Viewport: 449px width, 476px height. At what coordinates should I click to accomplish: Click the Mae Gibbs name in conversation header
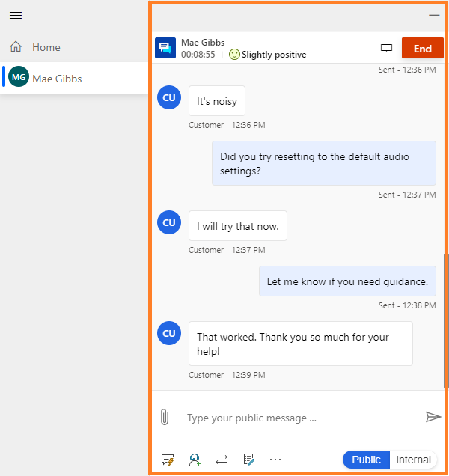203,43
